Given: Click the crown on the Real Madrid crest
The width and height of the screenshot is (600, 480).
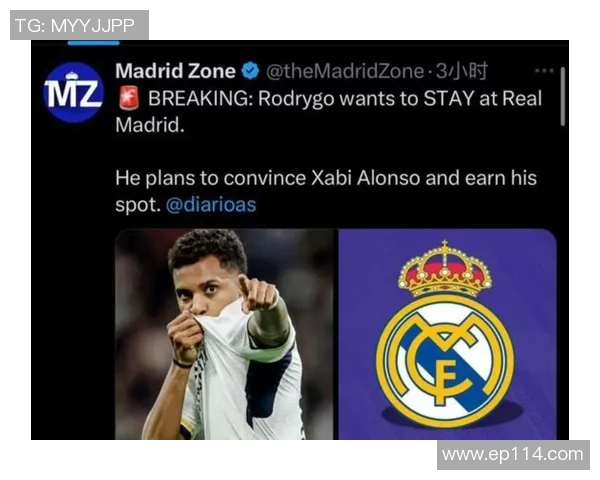Looking at the screenshot, I should pos(444,269).
